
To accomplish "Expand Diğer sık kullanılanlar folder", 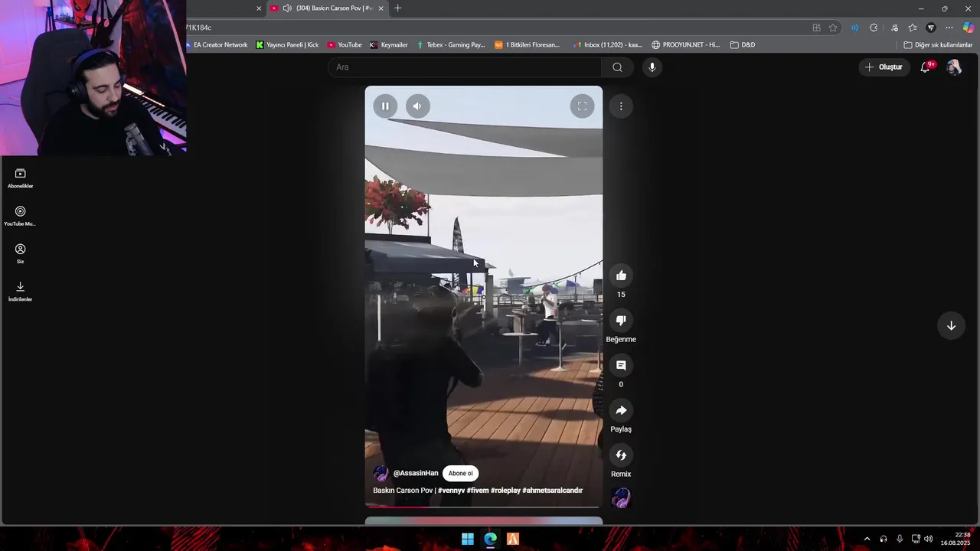I will click(938, 45).
